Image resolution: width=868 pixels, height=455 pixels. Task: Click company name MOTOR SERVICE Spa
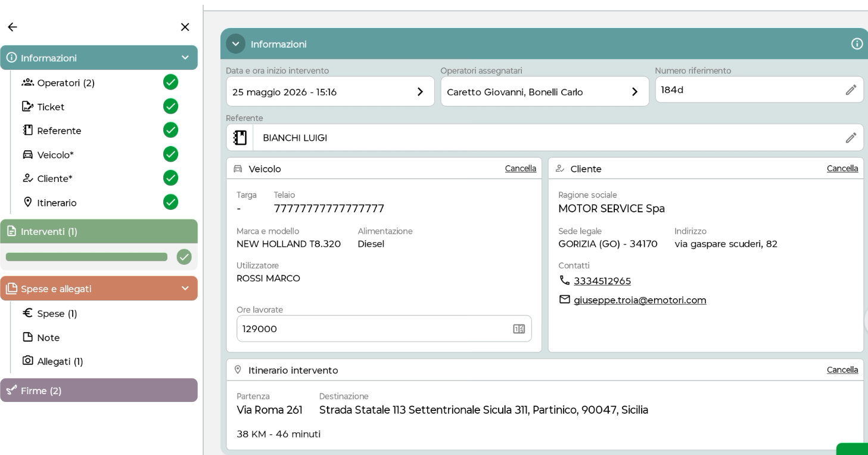pos(611,209)
